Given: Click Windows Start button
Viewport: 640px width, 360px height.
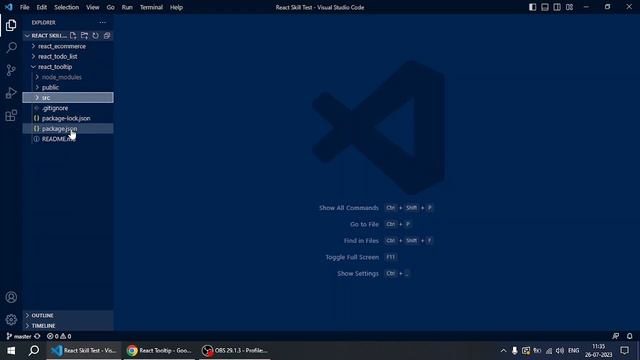Looking at the screenshot, I should [11, 351].
